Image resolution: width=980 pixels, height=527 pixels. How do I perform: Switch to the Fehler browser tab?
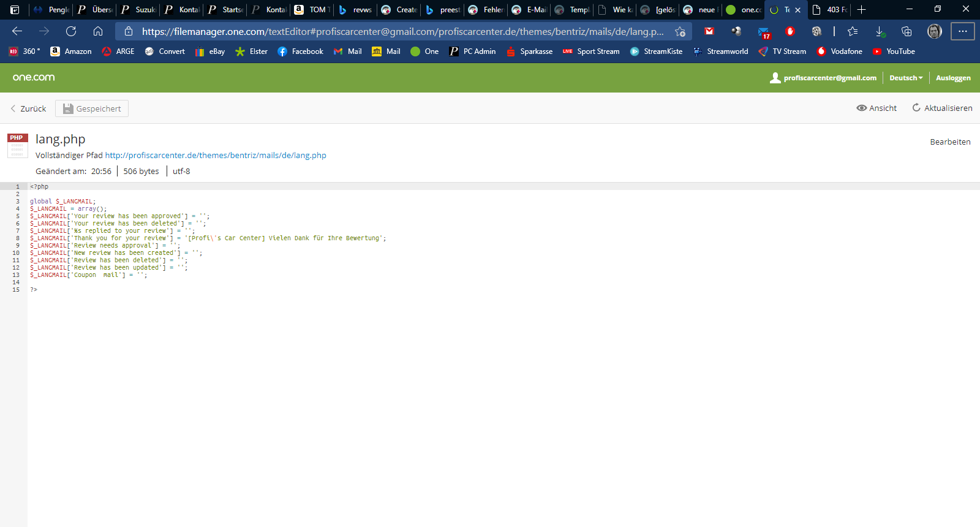tap(486, 9)
